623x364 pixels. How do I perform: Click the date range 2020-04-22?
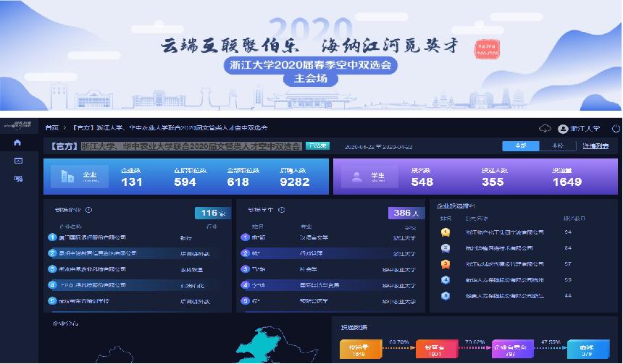[378, 147]
